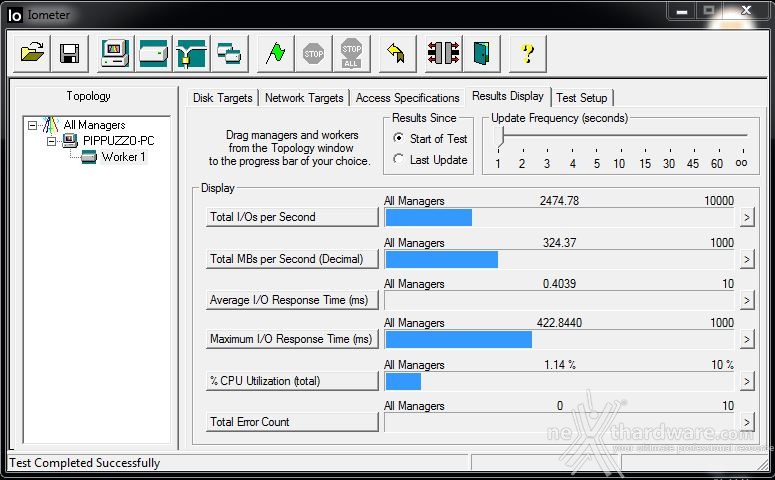The image size is (775, 480).
Task: Open a test configuration file
Action: tap(32, 53)
